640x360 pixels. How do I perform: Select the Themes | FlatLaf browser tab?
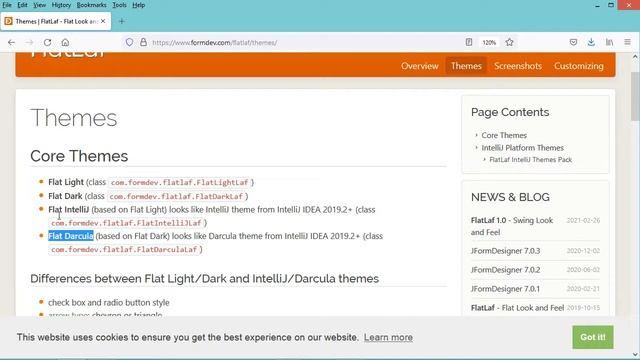coord(56,21)
